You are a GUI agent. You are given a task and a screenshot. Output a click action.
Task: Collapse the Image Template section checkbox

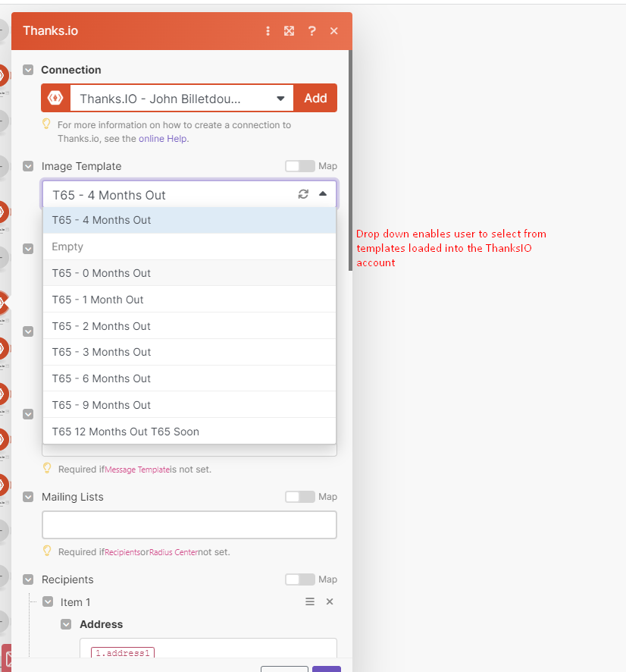click(x=28, y=166)
